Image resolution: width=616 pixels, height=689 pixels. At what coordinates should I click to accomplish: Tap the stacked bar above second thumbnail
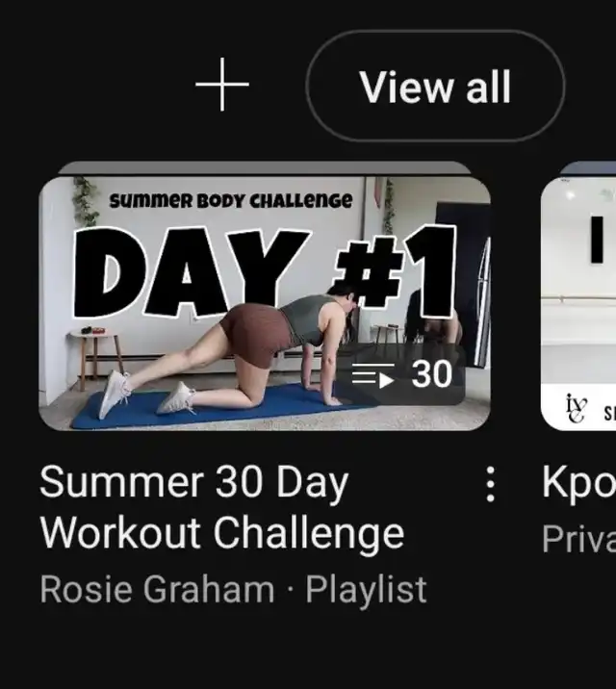pos(588,167)
